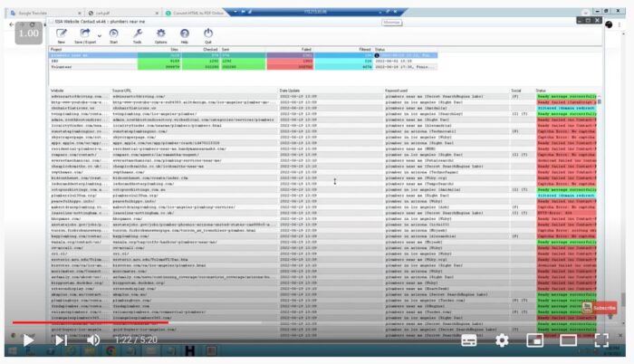Sort by the Status column header

coord(542,91)
